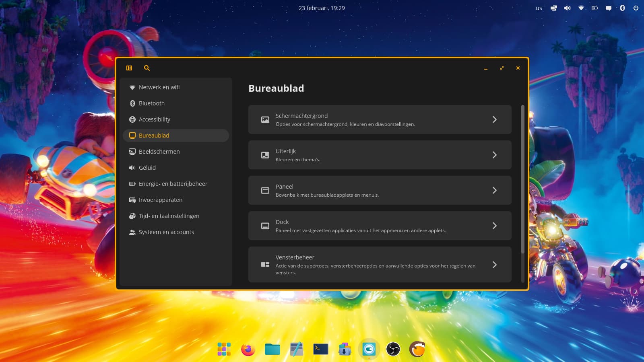The width and height of the screenshot is (644, 362).
Task: Open the date and time in top panel
Action: point(322,8)
